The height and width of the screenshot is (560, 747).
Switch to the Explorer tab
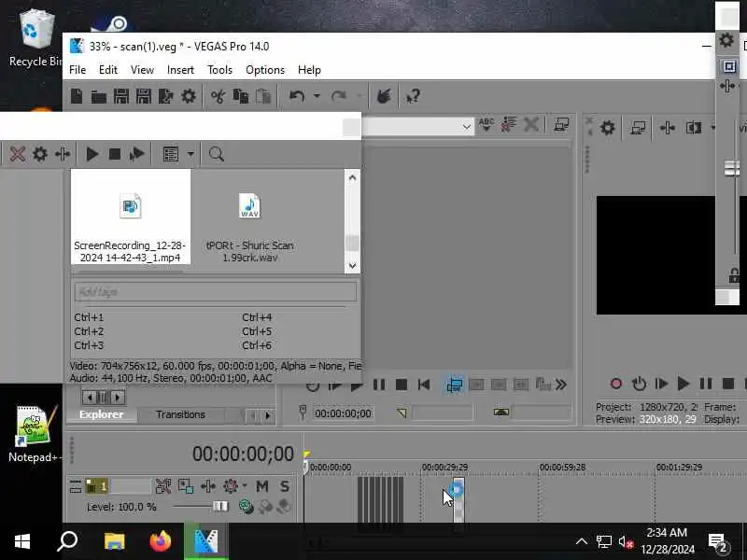[x=102, y=414]
